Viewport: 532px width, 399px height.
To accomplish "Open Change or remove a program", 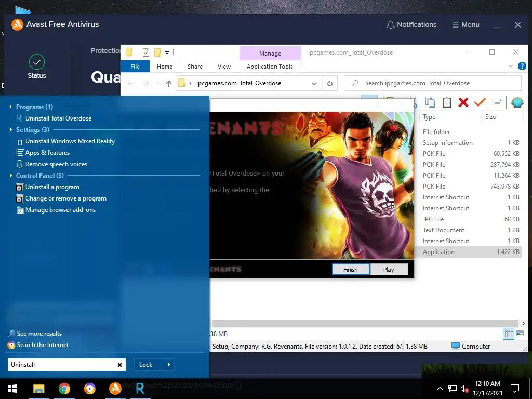I will (66, 198).
